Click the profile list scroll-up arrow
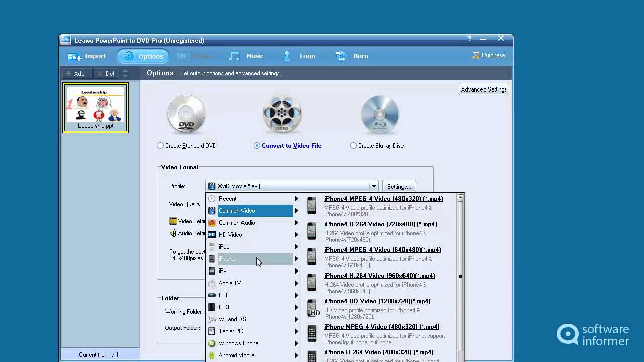Screen dimensions: 644x362 [460, 198]
